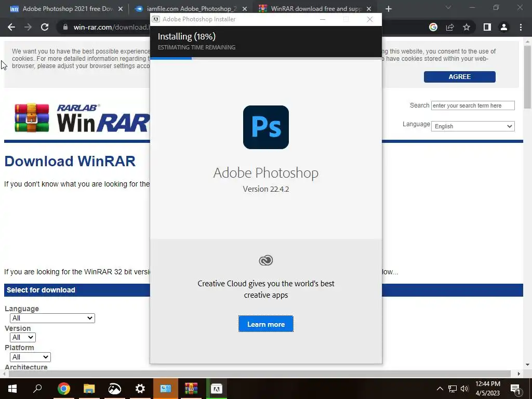Click the Creative Cloud icon in the installer
The width and height of the screenshot is (532, 399).
(x=265, y=260)
